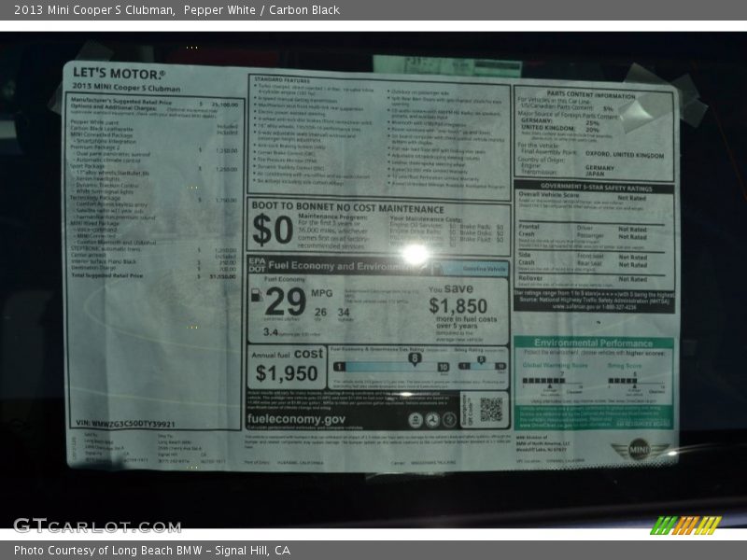Click the Fuel Economy & Greenhouse Gas rating scale
Viewport: 747px width, 560px height.
390,366
